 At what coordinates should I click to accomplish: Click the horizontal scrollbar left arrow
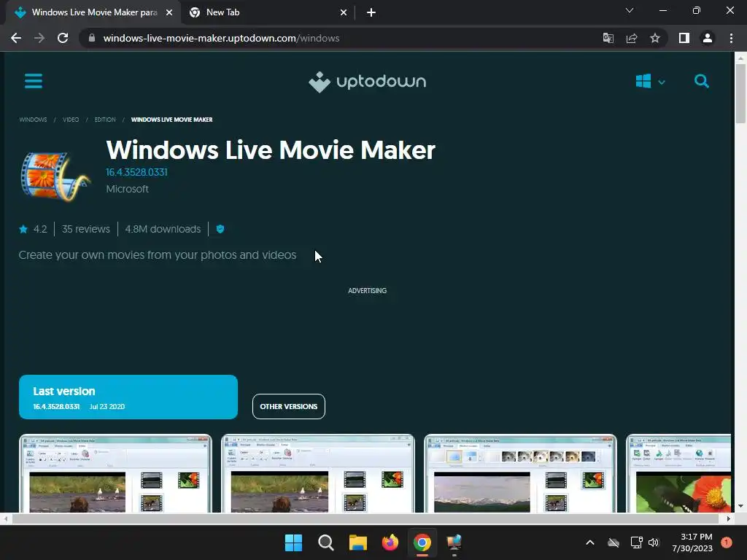(5, 518)
